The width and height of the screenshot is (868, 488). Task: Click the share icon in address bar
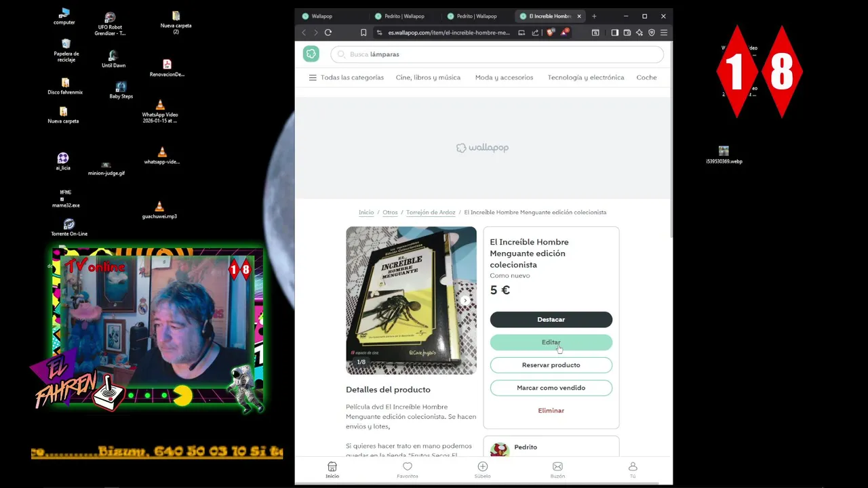click(535, 33)
